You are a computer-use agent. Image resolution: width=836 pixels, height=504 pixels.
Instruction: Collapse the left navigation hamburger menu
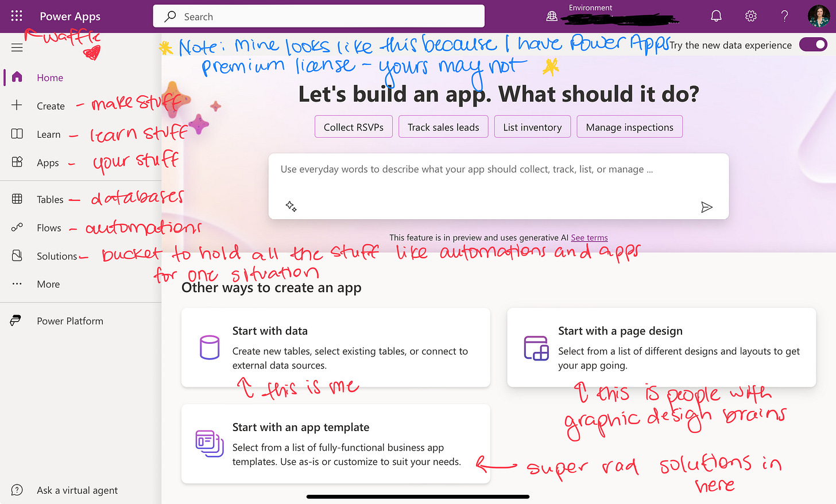(x=17, y=48)
